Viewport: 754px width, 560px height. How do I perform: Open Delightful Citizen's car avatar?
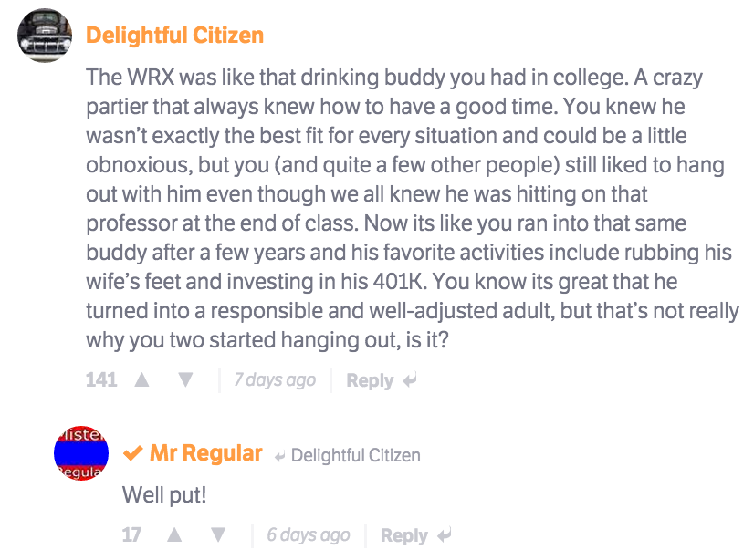pyautogui.click(x=45, y=36)
